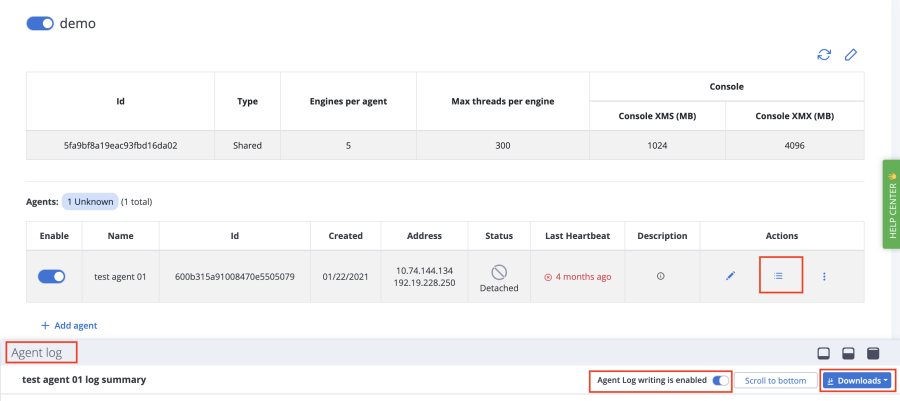Maximize the agent log panel to full height
The image size is (900, 401).
pos(872,353)
